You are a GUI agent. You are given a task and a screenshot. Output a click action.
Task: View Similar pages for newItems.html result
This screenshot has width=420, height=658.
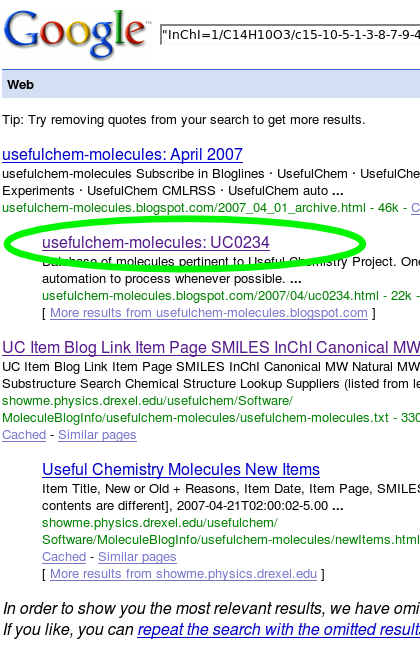[137, 557]
